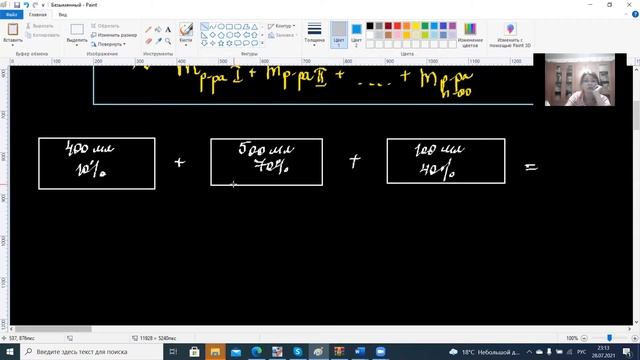Choose the Diamond shape
This screenshot has width=640, height=360.
(213, 35)
